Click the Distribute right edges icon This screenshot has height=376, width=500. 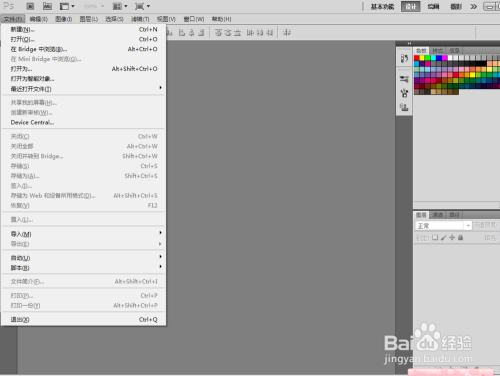[270, 33]
